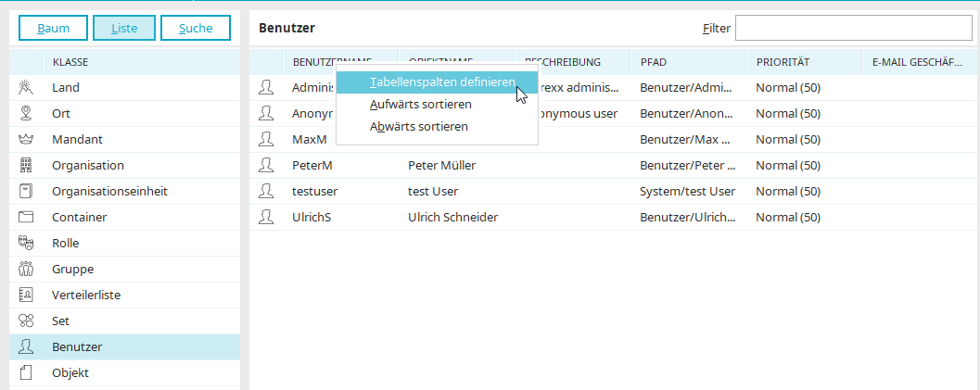Click the Gruppe people icon
Viewport: 980px width, 390px height.
click(26, 270)
